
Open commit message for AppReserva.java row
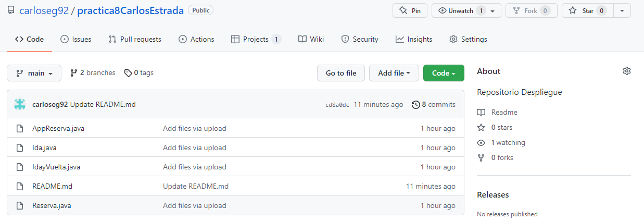coord(195,128)
